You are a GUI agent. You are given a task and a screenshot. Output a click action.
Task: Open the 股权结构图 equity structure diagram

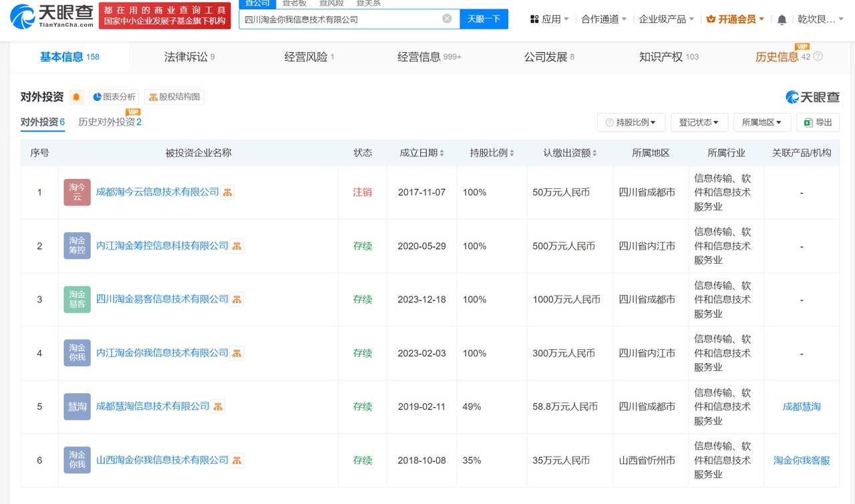[174, 96]
